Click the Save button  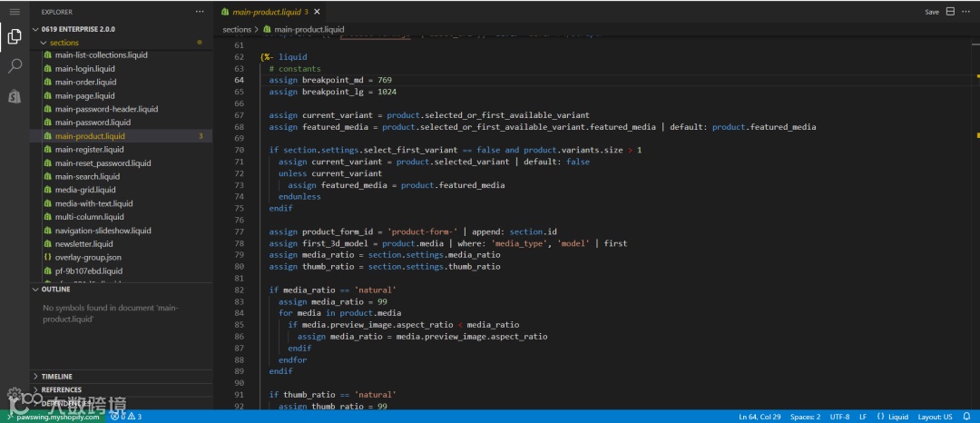(931, 12)
